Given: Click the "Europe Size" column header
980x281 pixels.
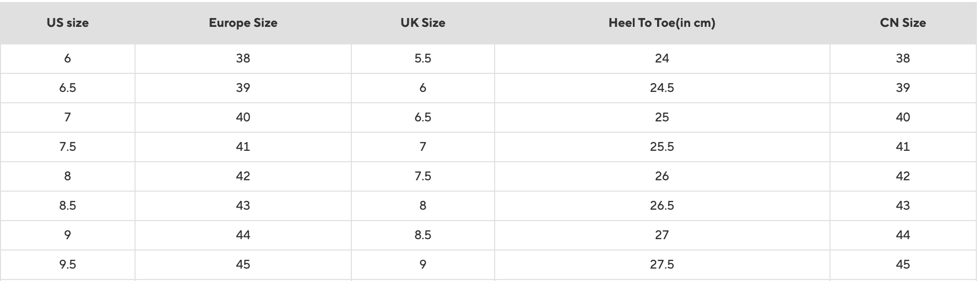Looking at the screenshot, I should 243,23.
